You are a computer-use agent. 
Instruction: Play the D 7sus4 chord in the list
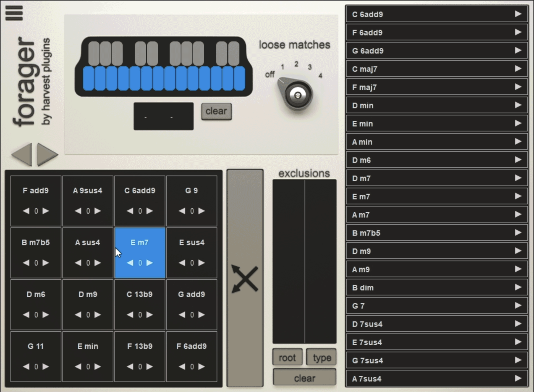(x=519, y=324)
